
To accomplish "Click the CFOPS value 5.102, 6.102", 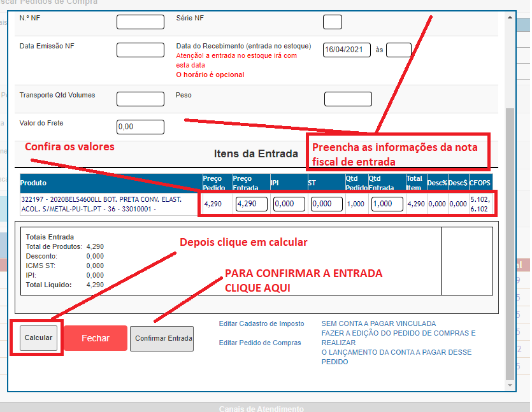I will (x=480, y=204).
